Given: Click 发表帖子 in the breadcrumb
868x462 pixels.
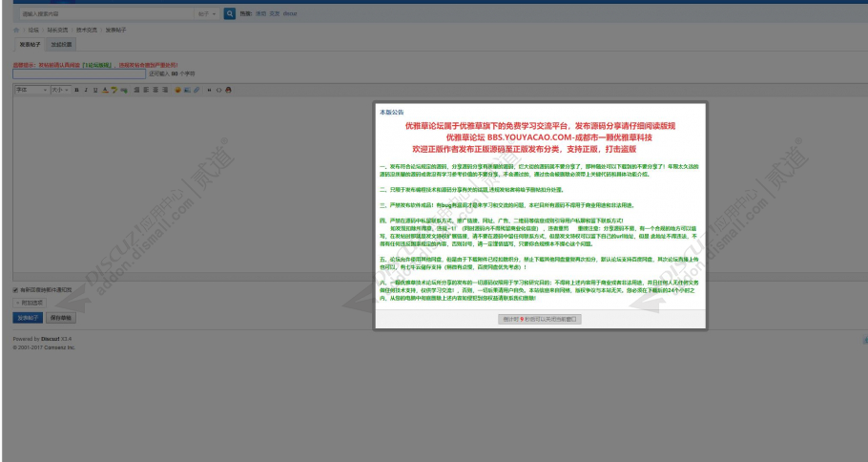Looking at the screenshot, I should tap(115, 30).
